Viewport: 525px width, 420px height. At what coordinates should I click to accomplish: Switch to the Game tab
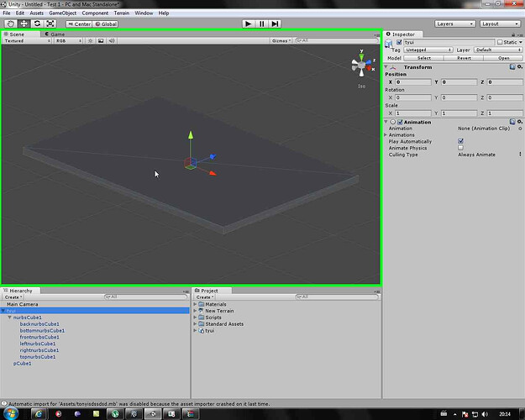[55, 34]
